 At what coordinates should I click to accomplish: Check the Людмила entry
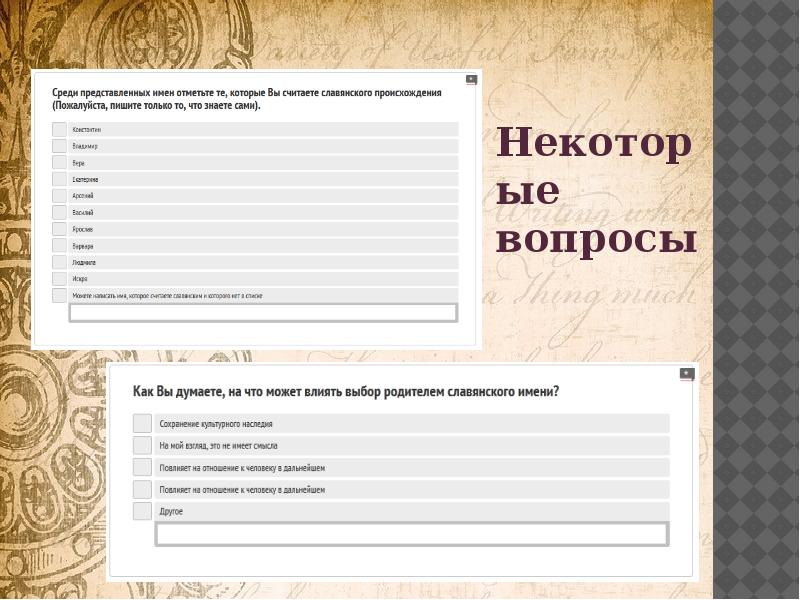(58, 262)
